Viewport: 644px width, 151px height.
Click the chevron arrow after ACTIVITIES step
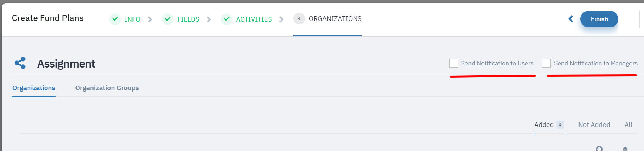(281, 19)
